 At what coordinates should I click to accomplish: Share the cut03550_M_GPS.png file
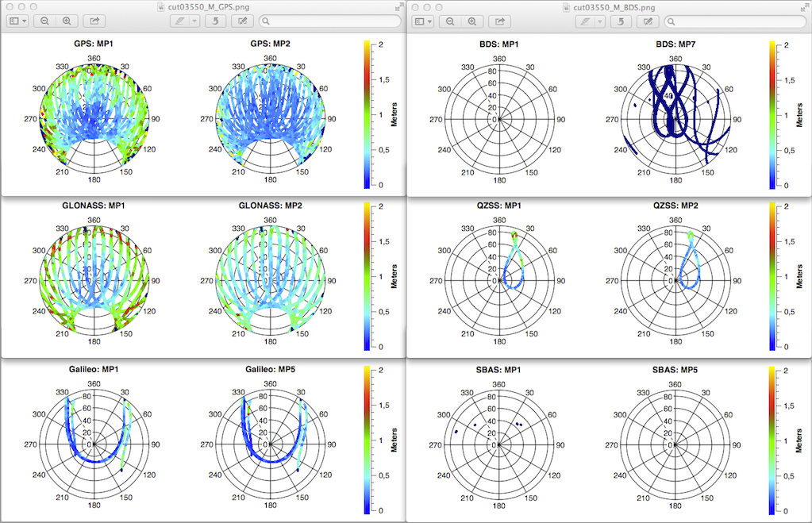tap(94, 21)
